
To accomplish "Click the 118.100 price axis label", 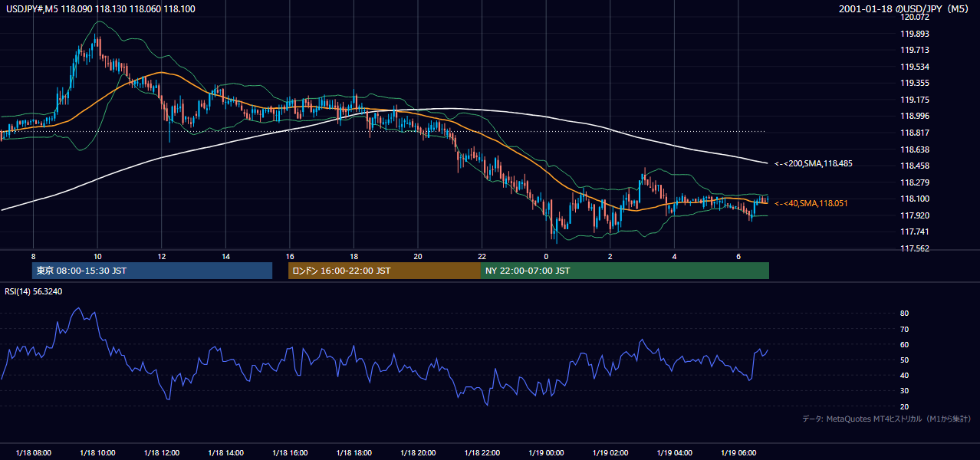I will tap(914, 199).
